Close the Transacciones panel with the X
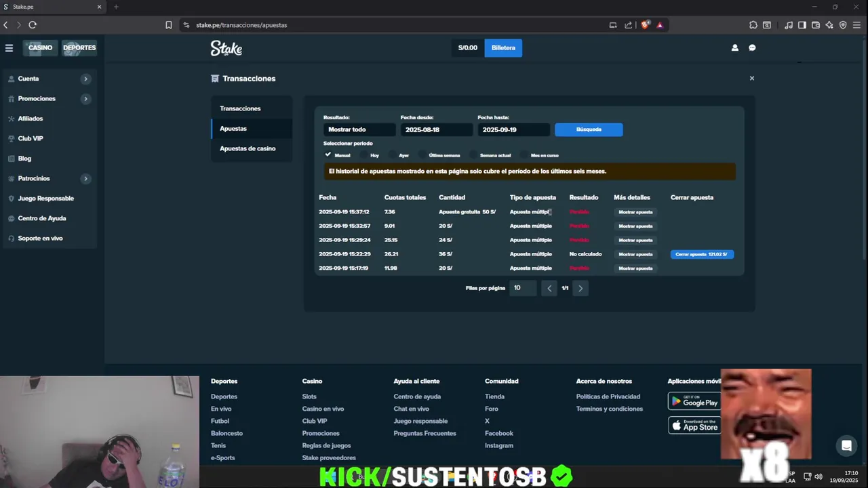The image size is (868, 488). point(751,78)
